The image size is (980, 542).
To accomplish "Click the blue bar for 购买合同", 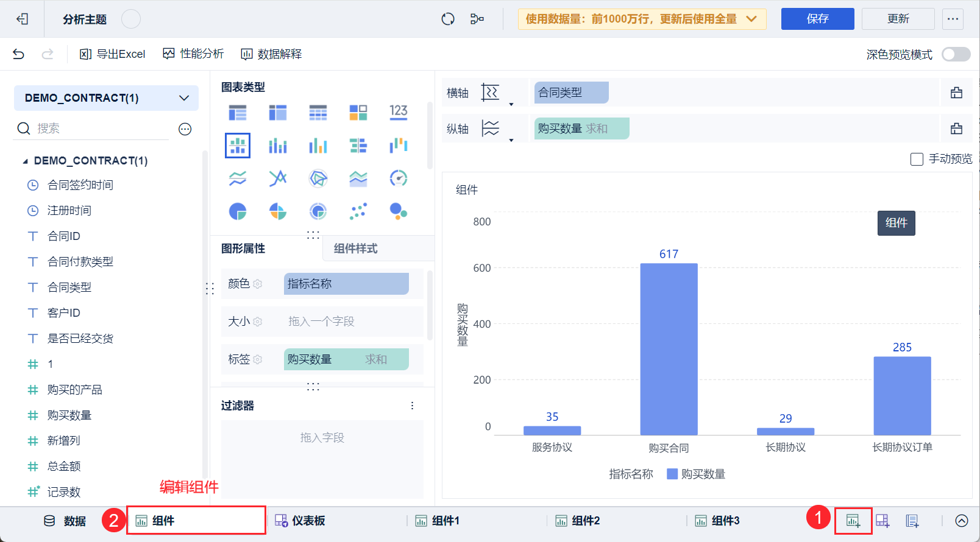I will [x=669, y=349].
